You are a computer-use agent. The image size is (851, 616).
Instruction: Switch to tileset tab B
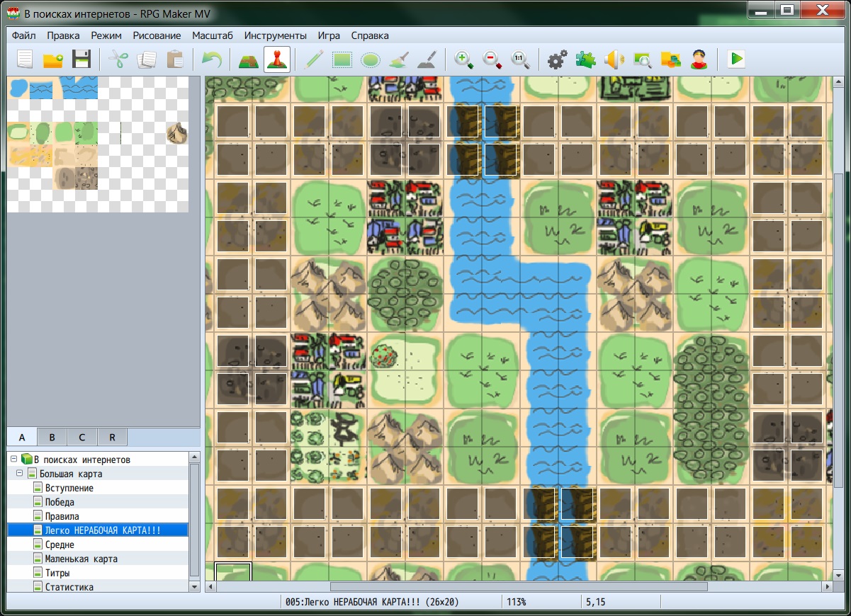(52, 437)
